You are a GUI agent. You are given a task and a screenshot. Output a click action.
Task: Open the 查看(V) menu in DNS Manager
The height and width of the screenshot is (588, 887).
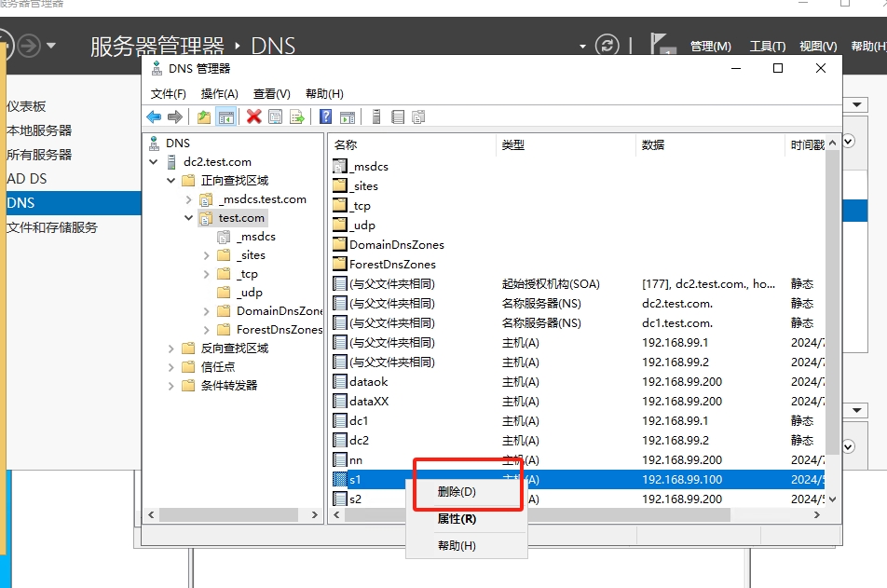click(x=271, y=94)
